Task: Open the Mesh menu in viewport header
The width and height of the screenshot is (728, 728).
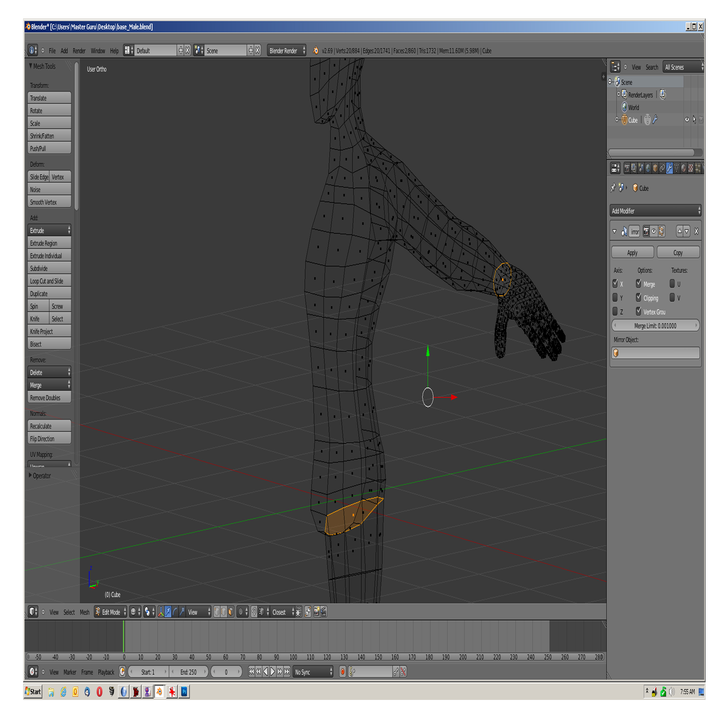Action: click(84, 612)
